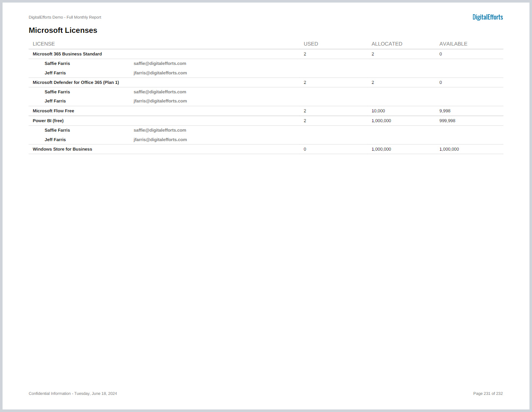This screenshot has width=532, height=412.
Task: Click saffie@digitalefforts.com under Power BI (free)
Action: (x=160, y=130)
